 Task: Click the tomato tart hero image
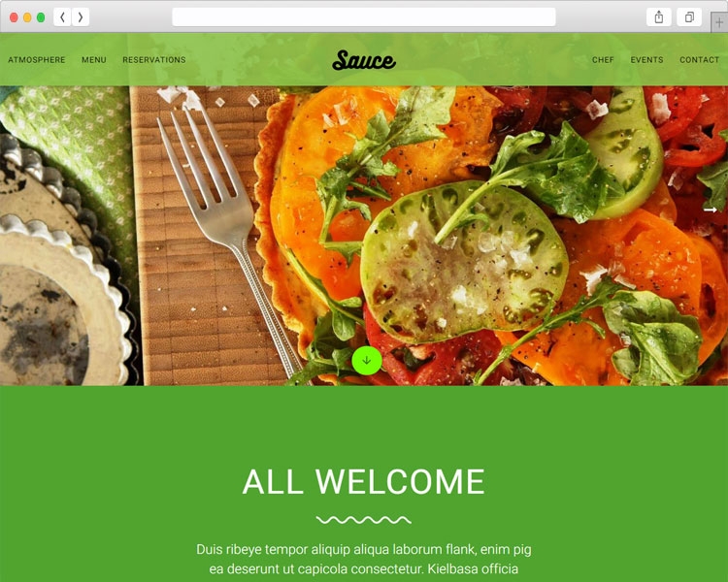coord(364,236)
